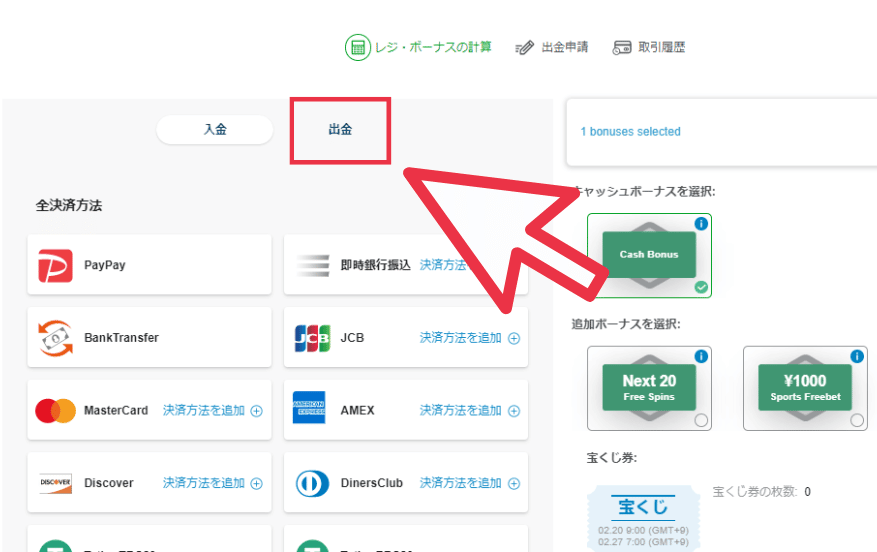Enable the ¥1000 Sports Freebet radio circle
The image size is (877, 552).
pos(857,421)
